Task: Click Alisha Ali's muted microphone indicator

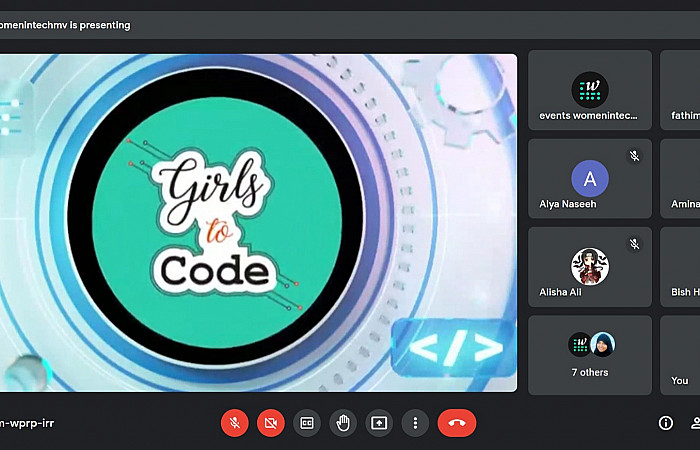Action: pyautogui.click(x=634, y=244)
